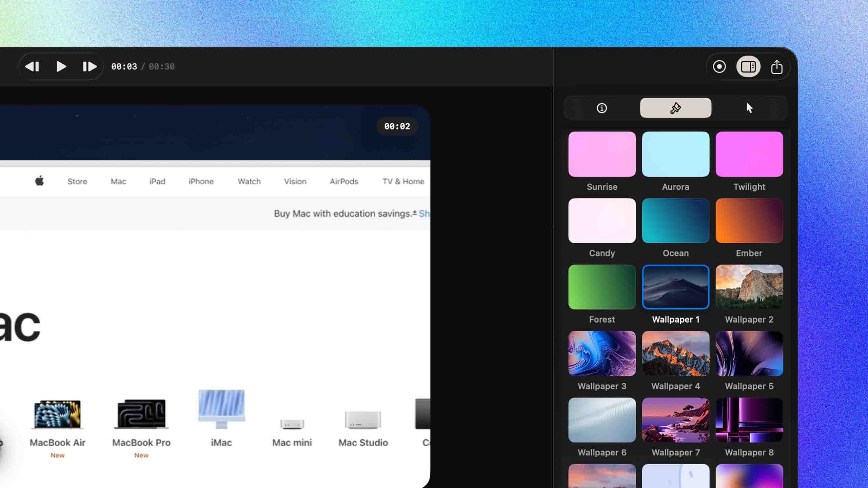Screen dimensions: 868x488
Task: Click the 00:02 timestamp badge
Action: (397, 126)
